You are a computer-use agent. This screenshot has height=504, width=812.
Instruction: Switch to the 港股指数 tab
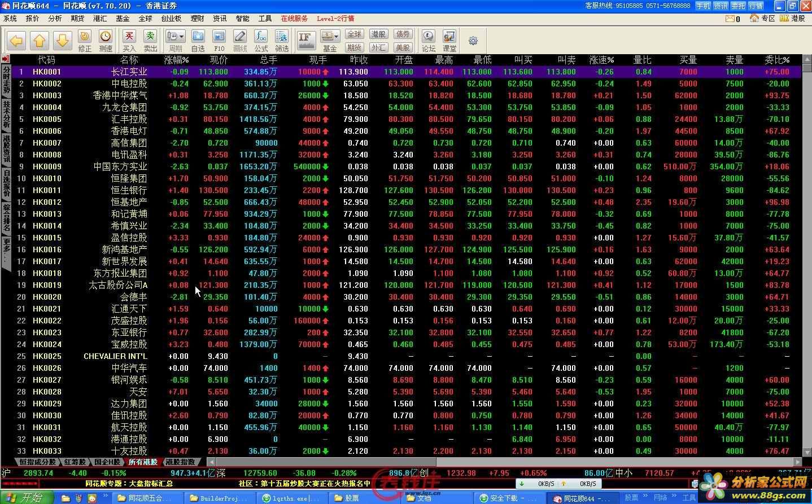tap(180, 462)
